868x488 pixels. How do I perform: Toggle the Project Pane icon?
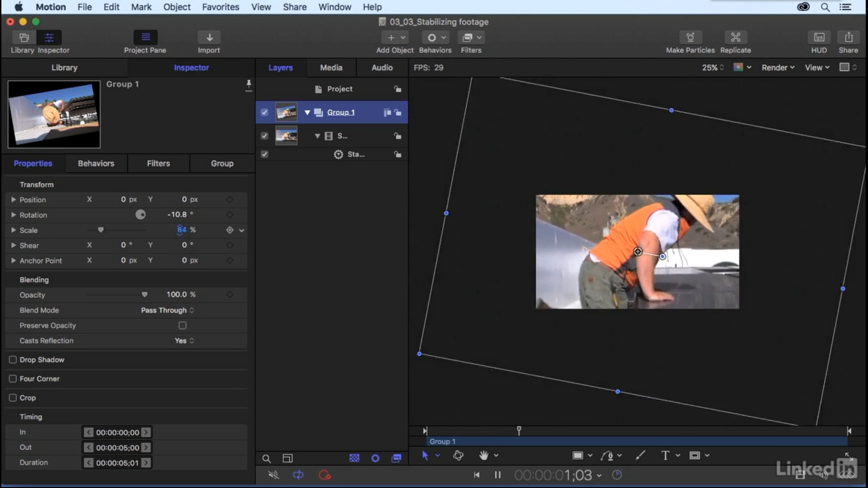[x=146, y=37]
